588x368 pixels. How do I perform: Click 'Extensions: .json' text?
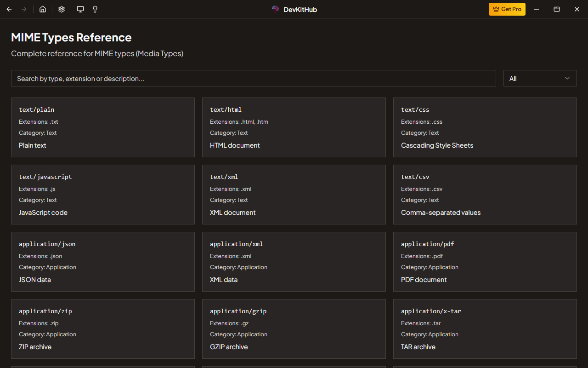40,256
